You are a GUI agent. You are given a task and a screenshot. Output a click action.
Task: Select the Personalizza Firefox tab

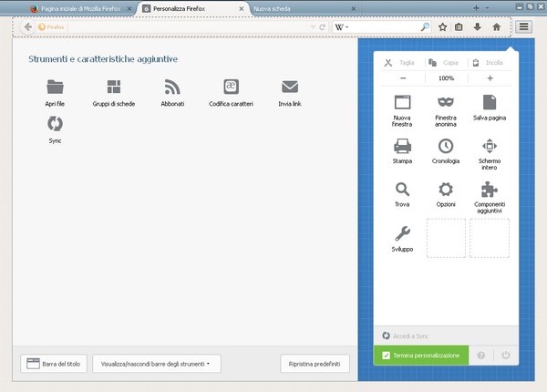click(x=194, y=9)
